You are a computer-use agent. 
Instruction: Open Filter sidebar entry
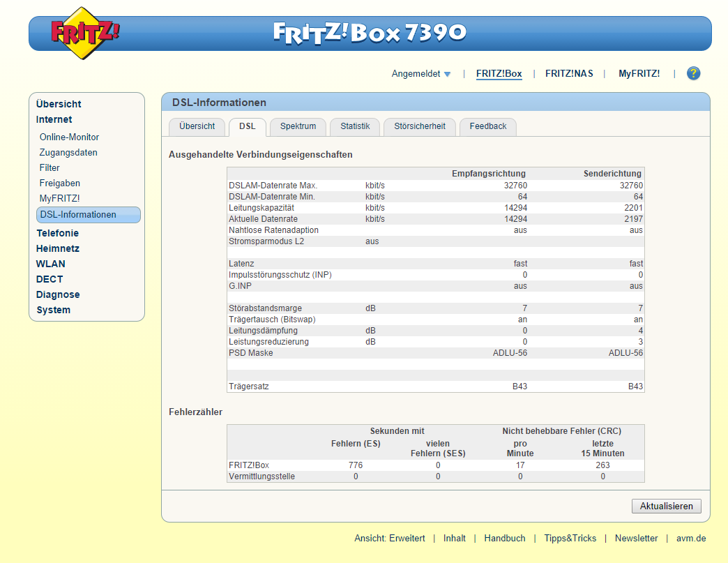click(x=50, y=167)
